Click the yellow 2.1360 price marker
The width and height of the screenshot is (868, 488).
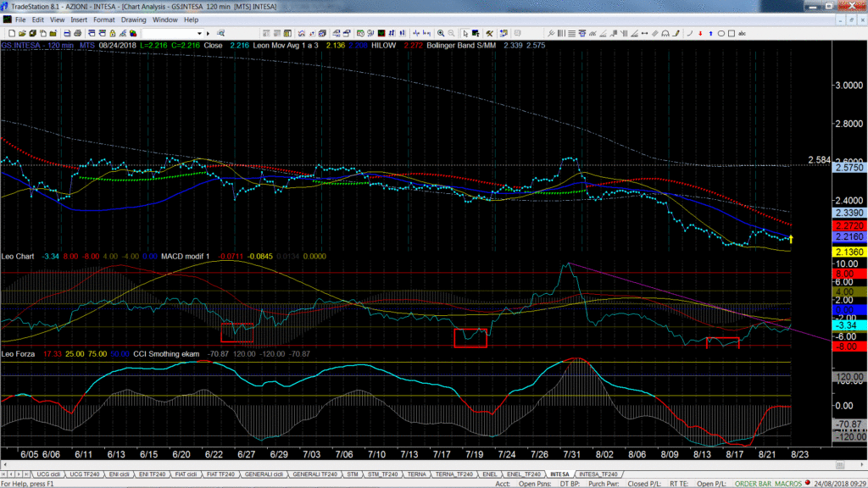click(x=849, y=252)
